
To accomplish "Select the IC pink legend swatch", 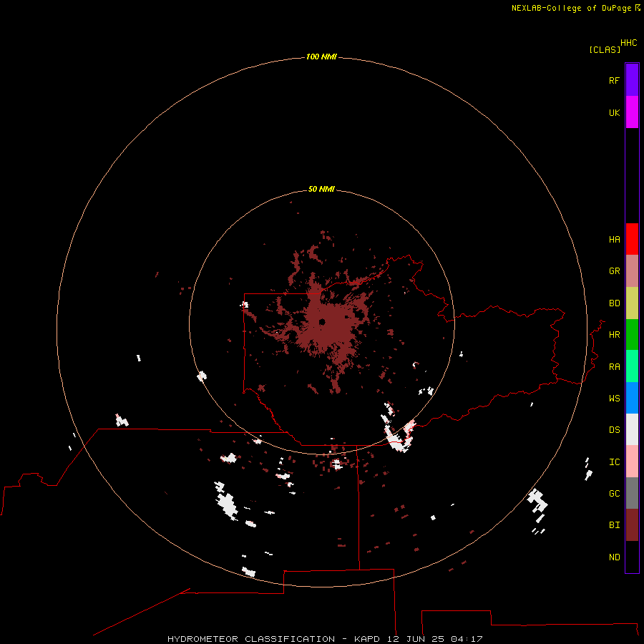I will click(x=632, y=462).
